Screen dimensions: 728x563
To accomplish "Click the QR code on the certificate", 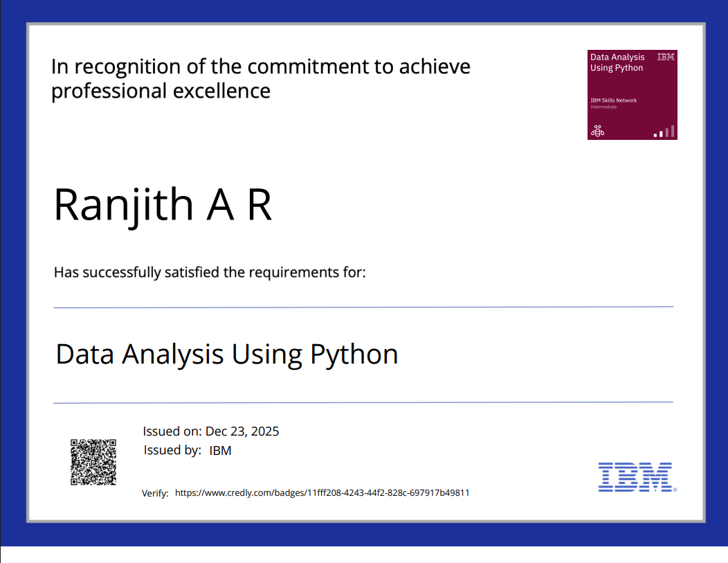I will pyautogui.click(x=93, y=462).
